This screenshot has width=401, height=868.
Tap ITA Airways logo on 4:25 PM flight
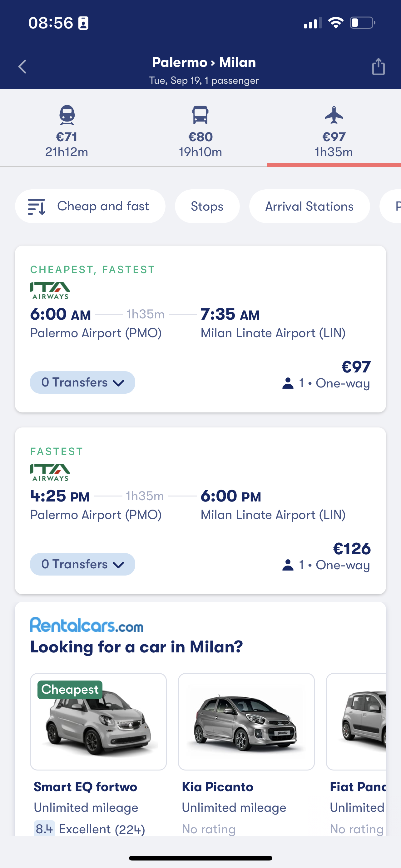tap(50, 472)
